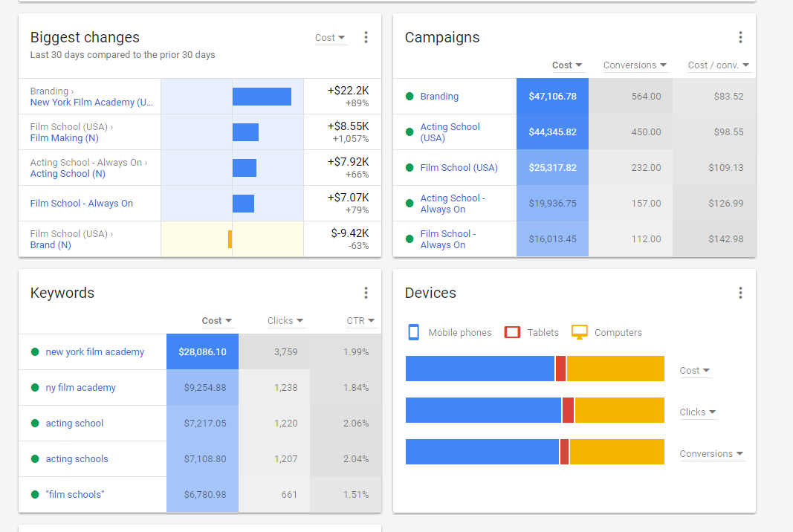The image size is (793, 532).
Task: Open Acting School (USA) campaign link
Action: (450, 132)
